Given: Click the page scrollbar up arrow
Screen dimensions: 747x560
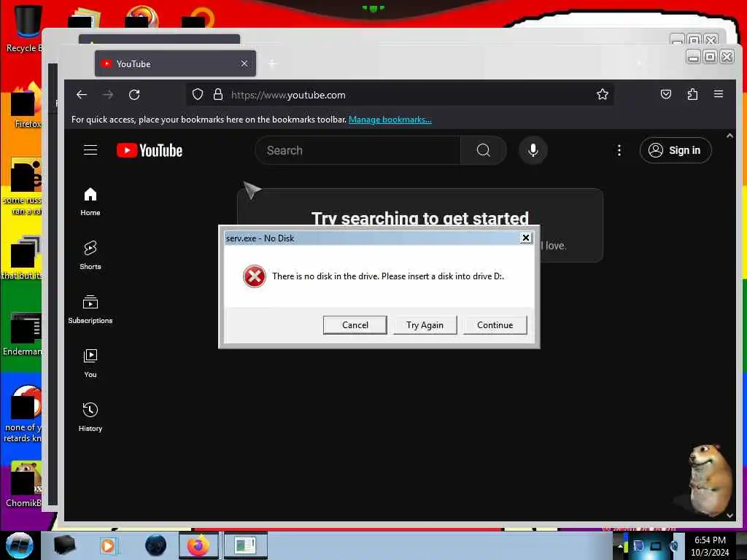Looking at the screenshot, I should click(729, 136).
